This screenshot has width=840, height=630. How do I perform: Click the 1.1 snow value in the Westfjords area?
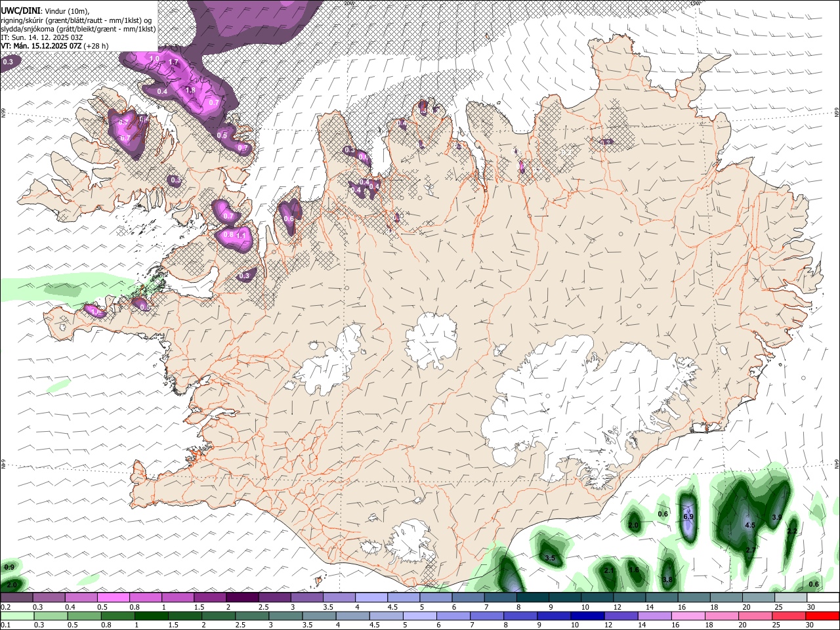point(241,236)
